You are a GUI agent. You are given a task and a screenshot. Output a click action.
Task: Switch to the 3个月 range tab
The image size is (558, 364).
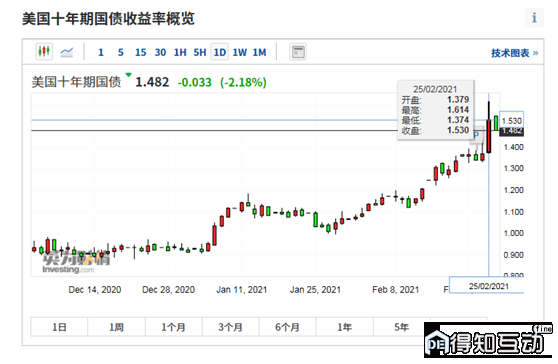231,327
